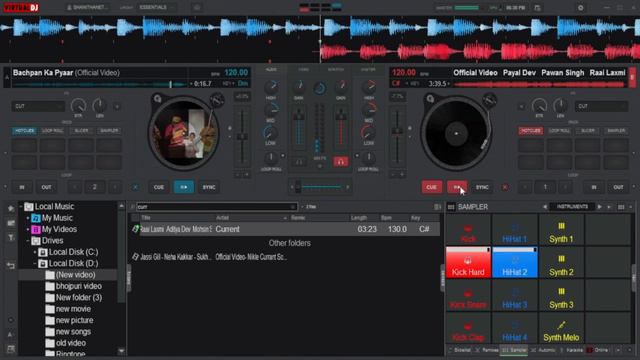Trigger the Kick Clap sampler pad
This screenshot has height=360, width=640.
click(468, 328)
